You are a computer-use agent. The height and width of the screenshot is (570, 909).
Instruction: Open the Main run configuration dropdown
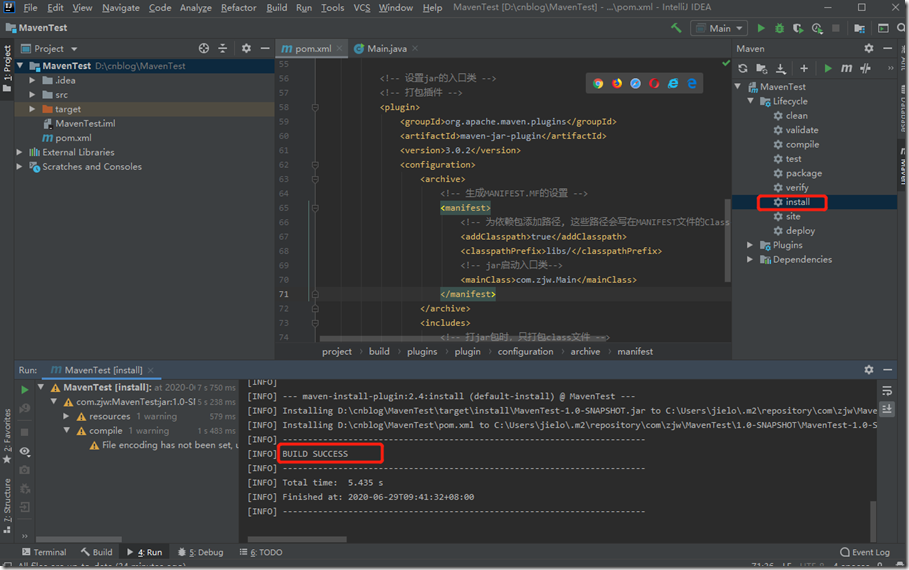point(719,28)
